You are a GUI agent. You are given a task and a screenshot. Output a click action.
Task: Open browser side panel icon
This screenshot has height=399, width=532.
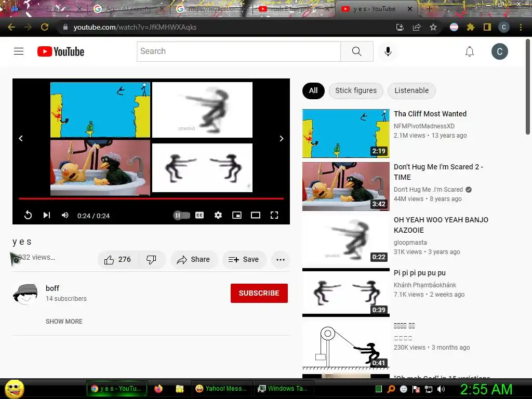487,27
